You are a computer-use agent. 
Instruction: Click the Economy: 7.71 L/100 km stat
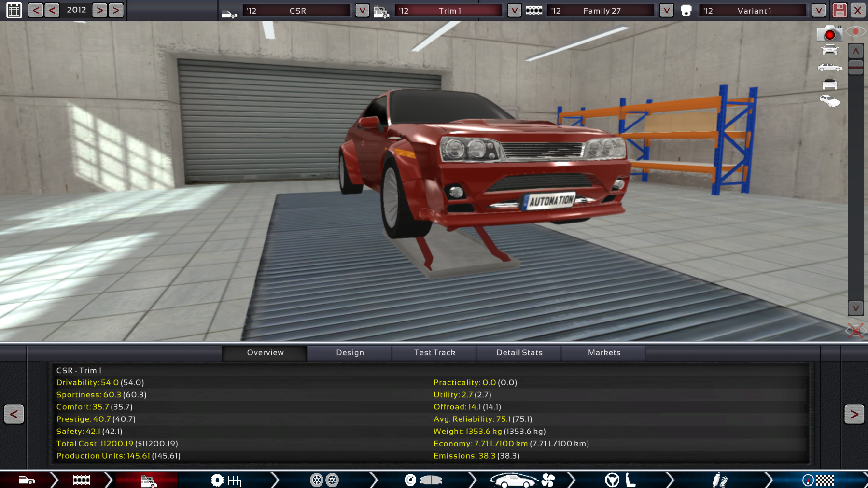[x=511, y=444]
